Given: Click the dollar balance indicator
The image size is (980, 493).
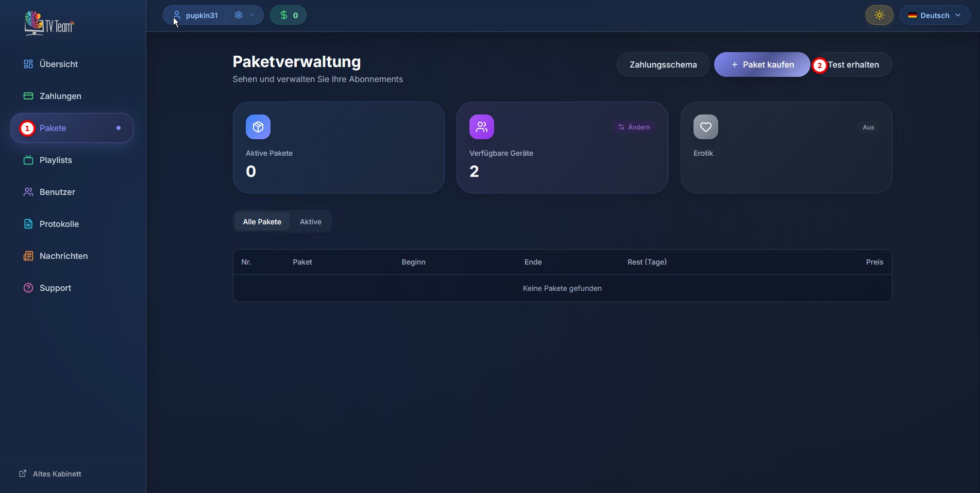Looking at the screenshot, I should [288, 15].
